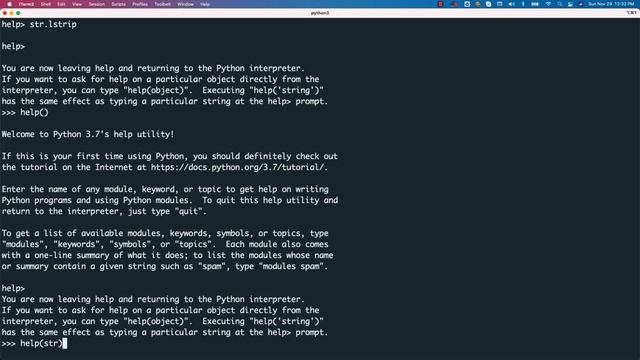640x360 pixels.
Task: Click the Wi-Fi status icon
Action: (548, 4)
